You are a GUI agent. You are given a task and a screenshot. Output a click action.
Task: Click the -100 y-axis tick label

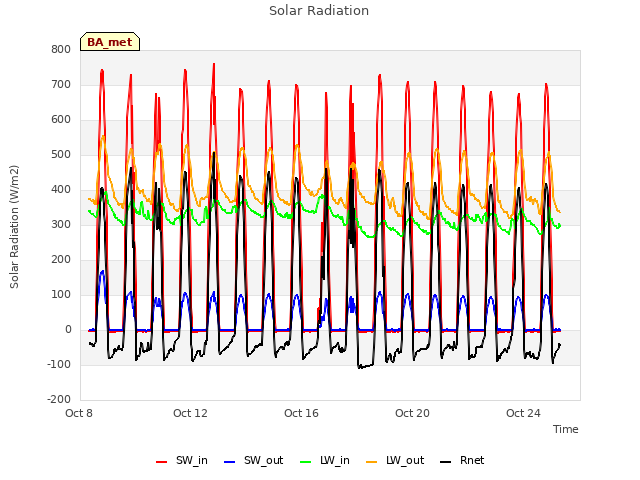pos(59,364)
